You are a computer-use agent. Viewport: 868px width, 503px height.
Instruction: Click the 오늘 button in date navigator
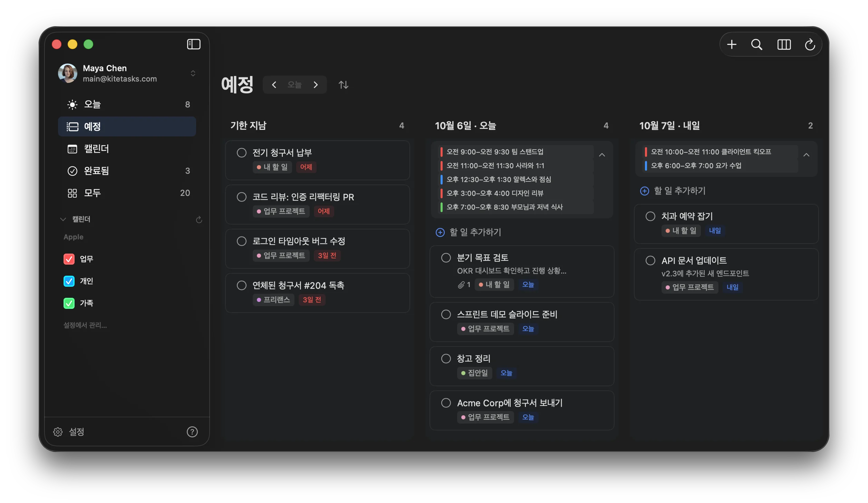click(295, 85)
